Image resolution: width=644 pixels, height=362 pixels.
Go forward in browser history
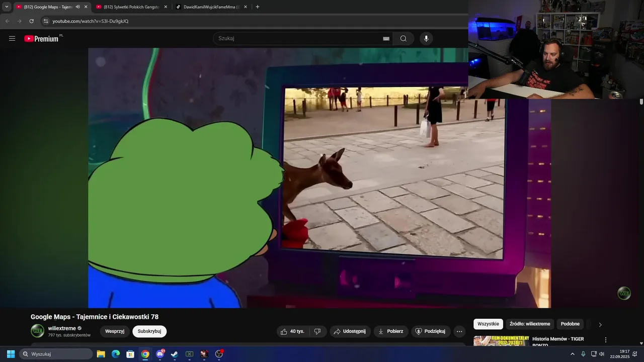click(x=19, y=21)
